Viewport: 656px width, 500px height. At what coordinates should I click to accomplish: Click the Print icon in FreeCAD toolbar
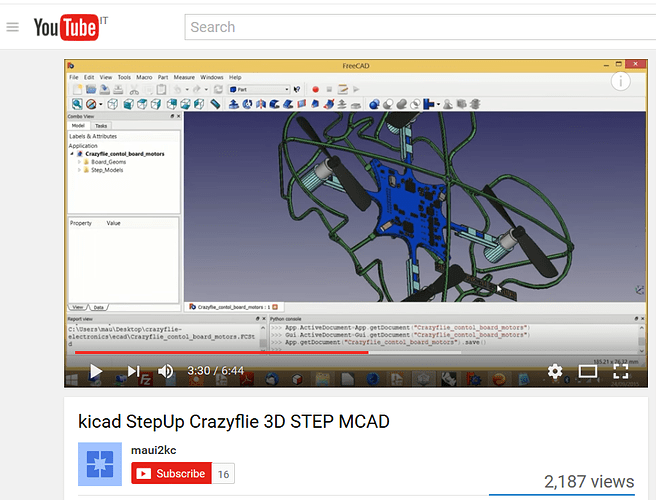pyautogui.click(x=118, y=90)
